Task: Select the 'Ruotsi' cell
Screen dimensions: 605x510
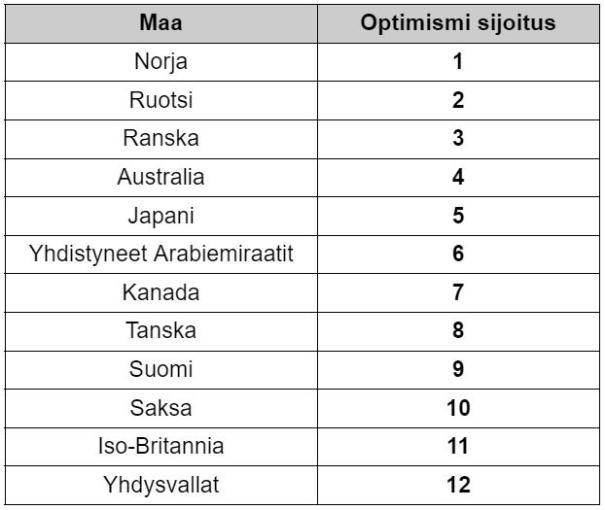Action: click(x=160, y=100)
